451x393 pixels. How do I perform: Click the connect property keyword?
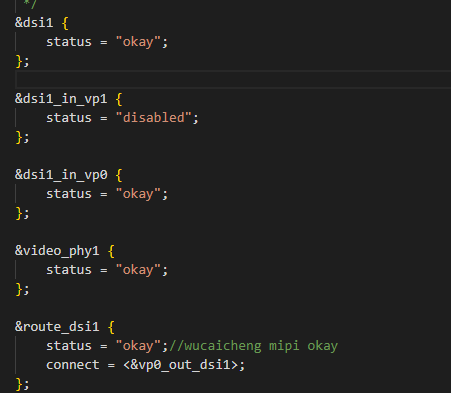[x=73, y=365]
